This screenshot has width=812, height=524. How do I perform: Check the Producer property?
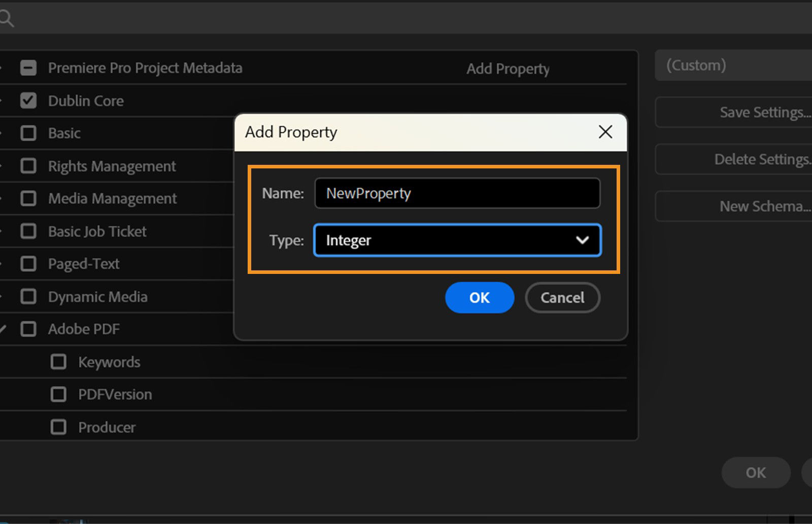coord(58,427)
